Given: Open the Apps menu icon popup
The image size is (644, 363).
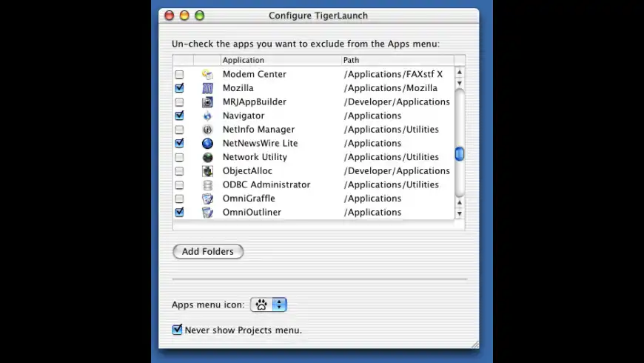Looking at the screenshot, I should [x=269, y=304].
